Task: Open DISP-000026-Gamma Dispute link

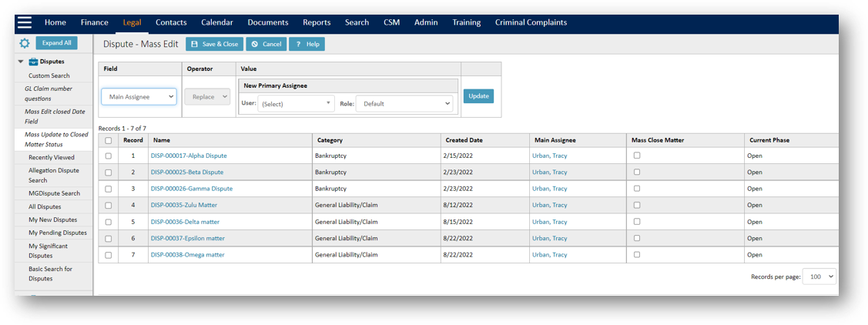Action: [192, 189]
